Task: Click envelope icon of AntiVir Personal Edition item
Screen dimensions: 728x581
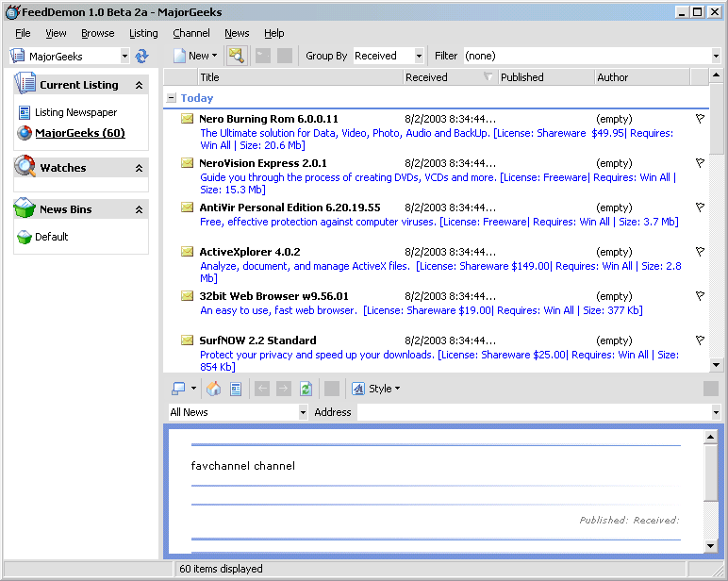Action: (187, 207)
